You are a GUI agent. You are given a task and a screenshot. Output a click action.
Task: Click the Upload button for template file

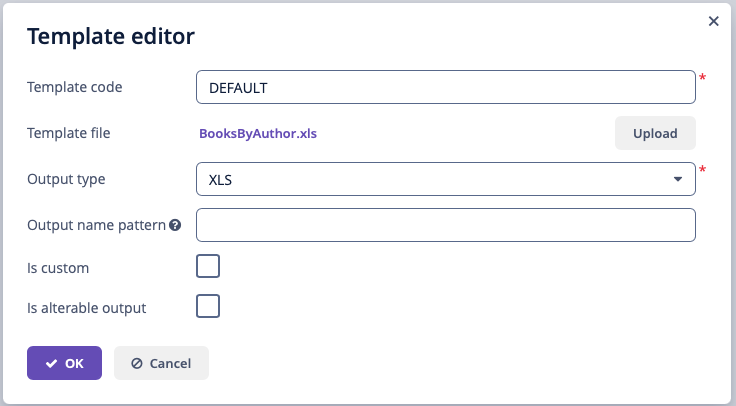pos(655,133)
